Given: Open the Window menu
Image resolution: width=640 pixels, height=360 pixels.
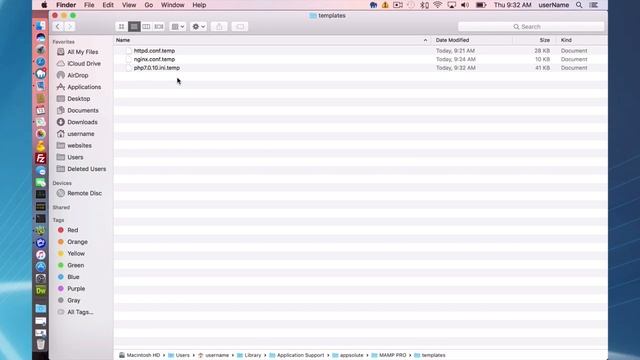Looking at the screenshot, I should [173, 5].
